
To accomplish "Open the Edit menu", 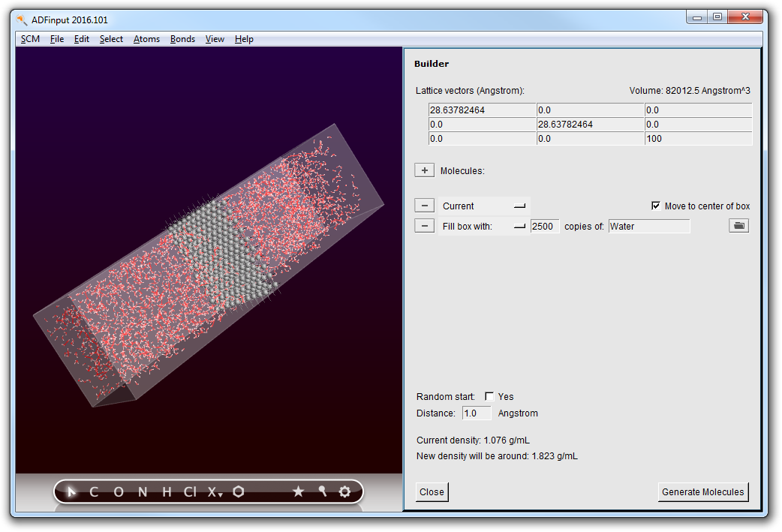I will coord(81,39).
